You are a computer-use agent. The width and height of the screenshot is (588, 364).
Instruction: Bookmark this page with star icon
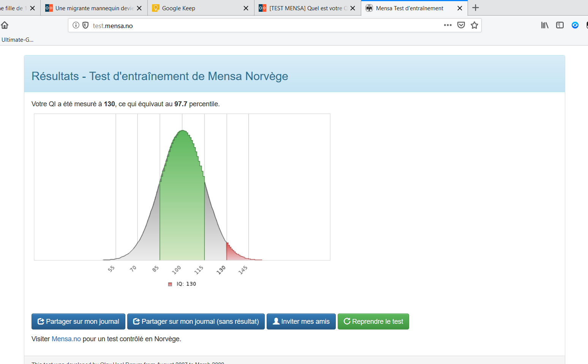pos(474,25)
